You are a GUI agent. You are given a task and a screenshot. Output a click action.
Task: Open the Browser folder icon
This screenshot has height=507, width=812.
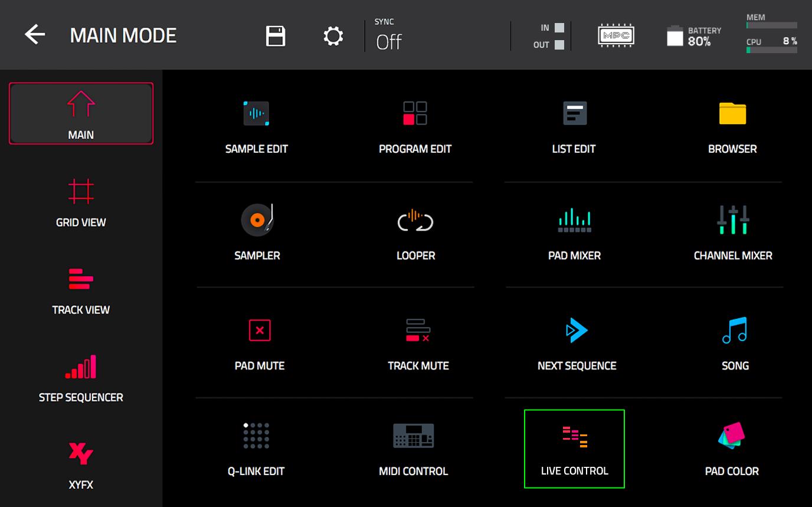(732, 113)
